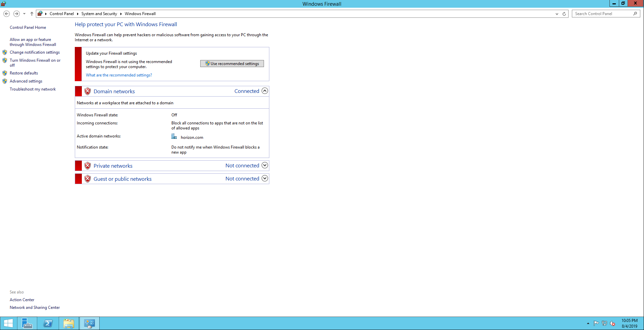Launch PowerShell from the taskbar
Image resolution: width=644 pixels, height=330 pixels.
tap(48, 323)
